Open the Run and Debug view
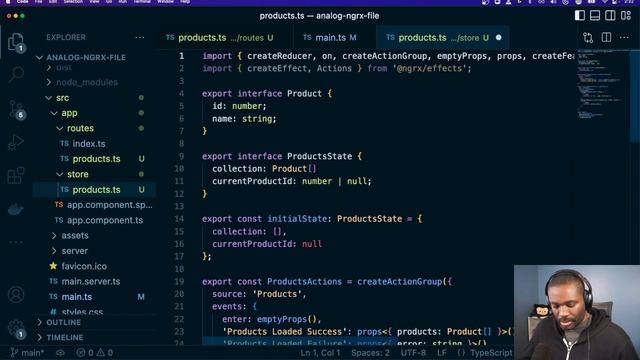640x360 pixels. tap(16, 142)
